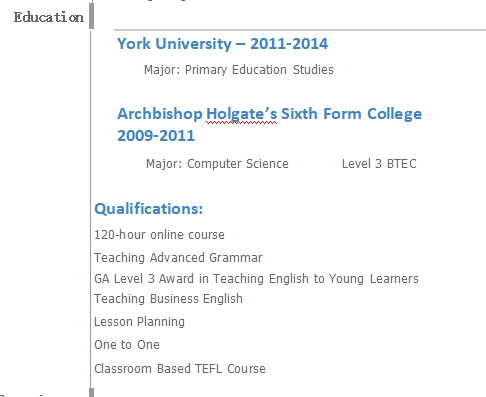Click the Major: Computer Science text
Screen dimensions: 486x397
point(217,164)
